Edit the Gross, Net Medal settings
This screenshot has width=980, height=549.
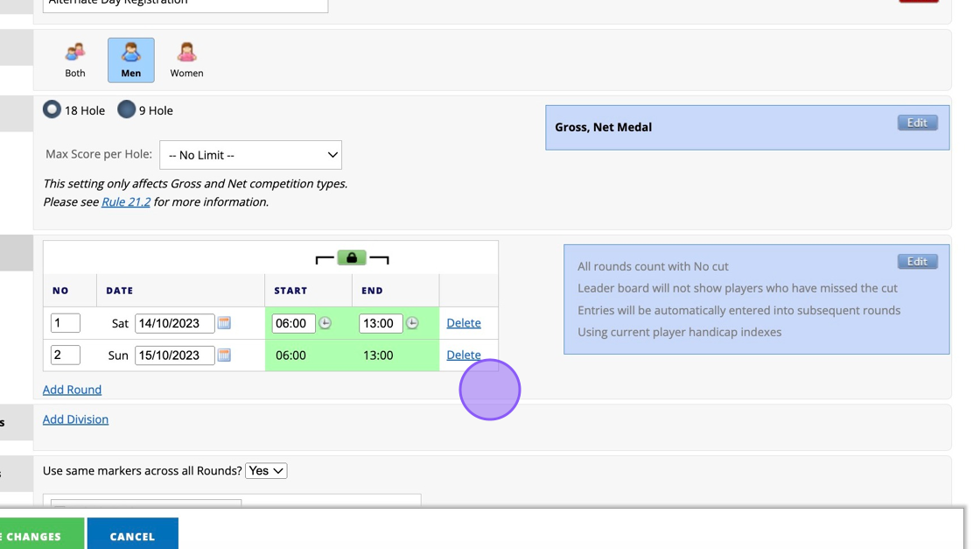(x=918, y=123)
